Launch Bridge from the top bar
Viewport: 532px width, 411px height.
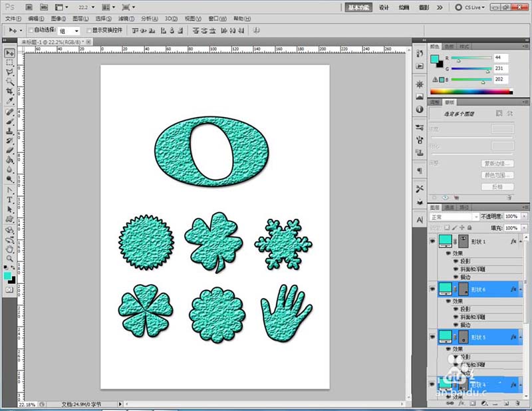click(x=29, y=7)
